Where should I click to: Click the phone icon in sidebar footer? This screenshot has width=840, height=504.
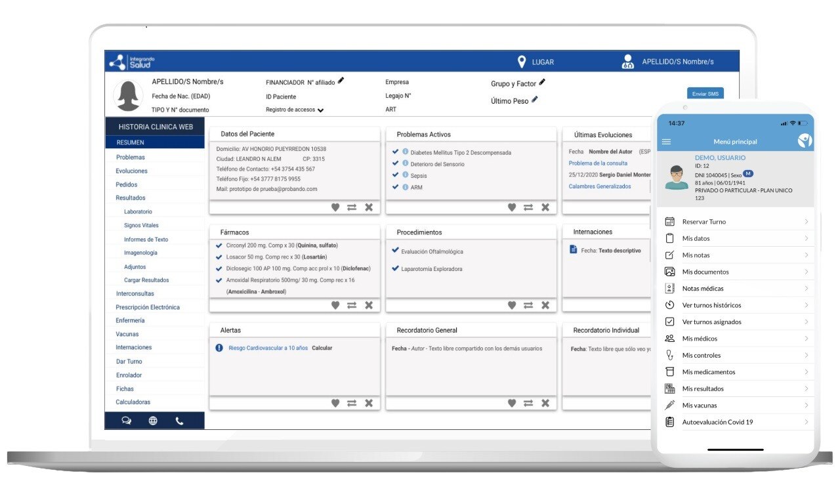(x=179, y=421)
